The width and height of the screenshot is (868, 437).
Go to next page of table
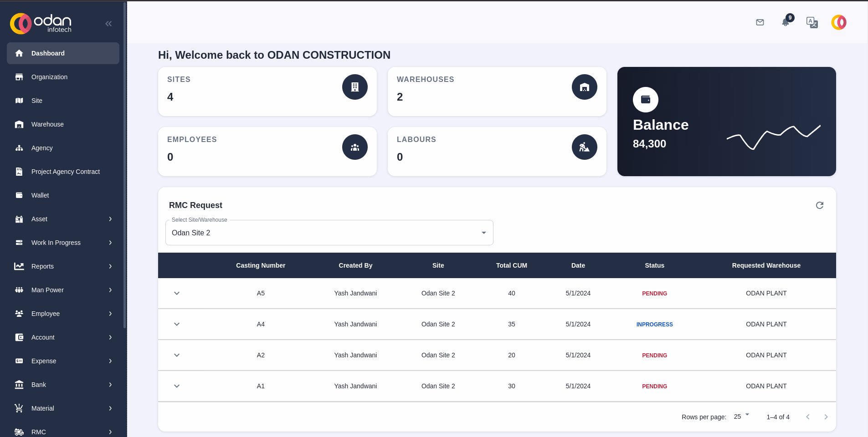click(x=826, y=417)
